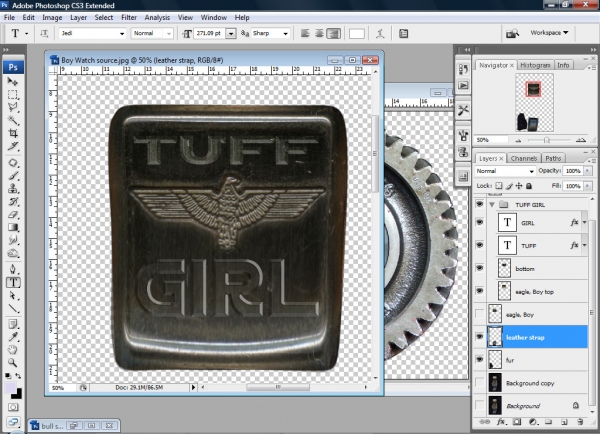The height and width of the screenshot is (434, 600).
Task: Center text alignment button
Action: point(319,34)
